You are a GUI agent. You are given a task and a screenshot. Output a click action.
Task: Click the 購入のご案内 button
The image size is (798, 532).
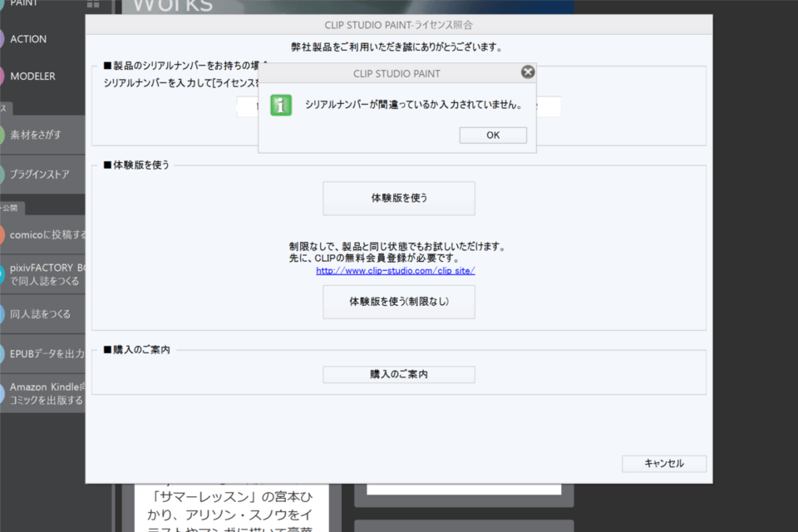pos(398,374)
